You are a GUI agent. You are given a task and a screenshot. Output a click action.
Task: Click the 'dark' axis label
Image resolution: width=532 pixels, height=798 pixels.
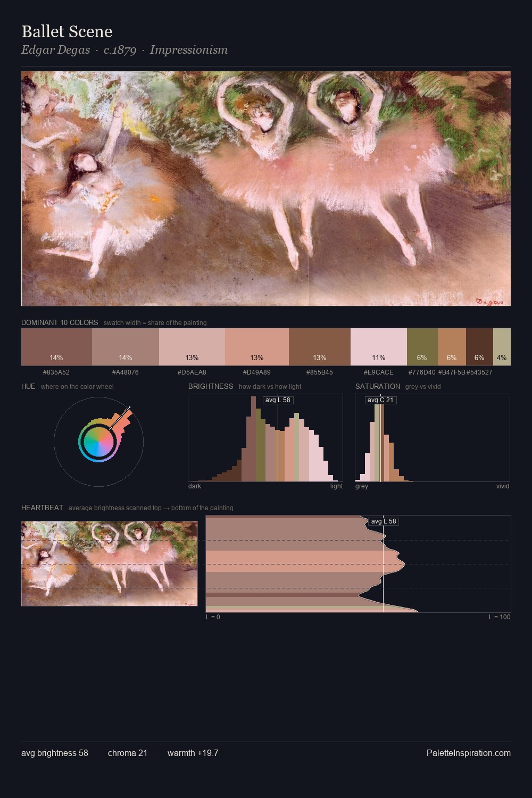[195, 486]
